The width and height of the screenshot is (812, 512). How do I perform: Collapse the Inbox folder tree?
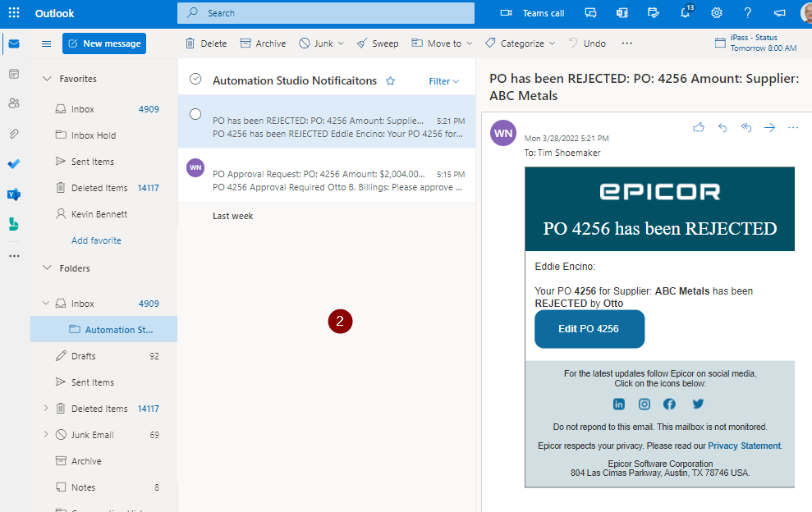[46, 304]
